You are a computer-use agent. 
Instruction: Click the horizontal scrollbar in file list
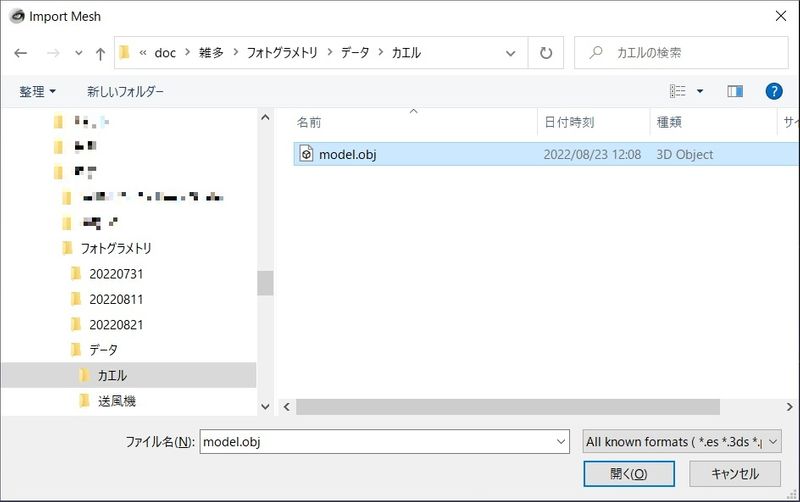[x=508, y=407]
